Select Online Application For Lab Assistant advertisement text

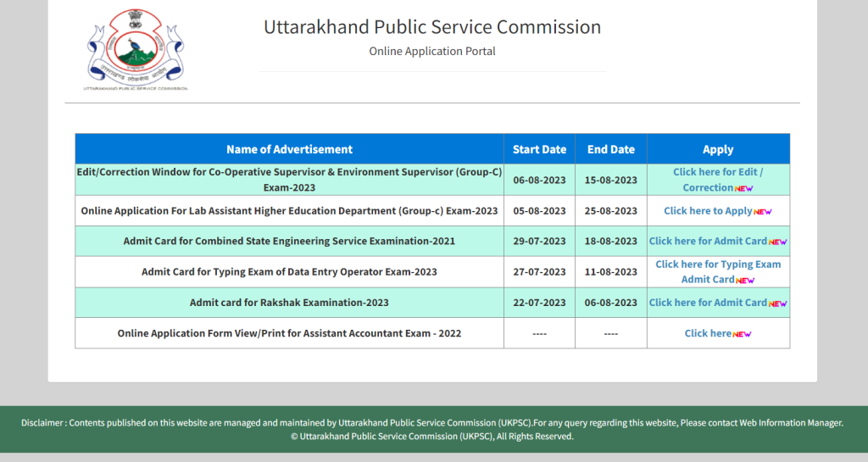(x=289, y=211)
